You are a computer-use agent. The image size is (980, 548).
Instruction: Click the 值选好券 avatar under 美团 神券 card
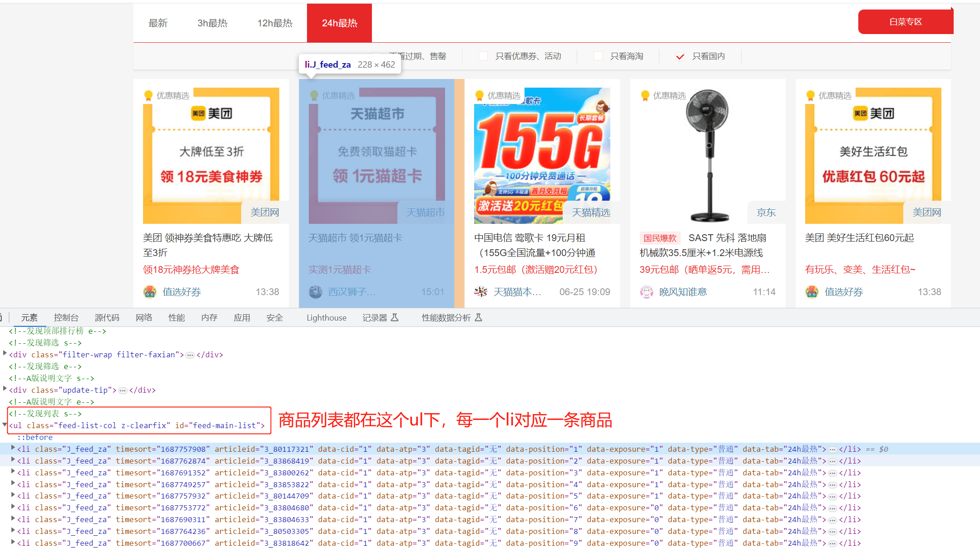pos(150,292)
